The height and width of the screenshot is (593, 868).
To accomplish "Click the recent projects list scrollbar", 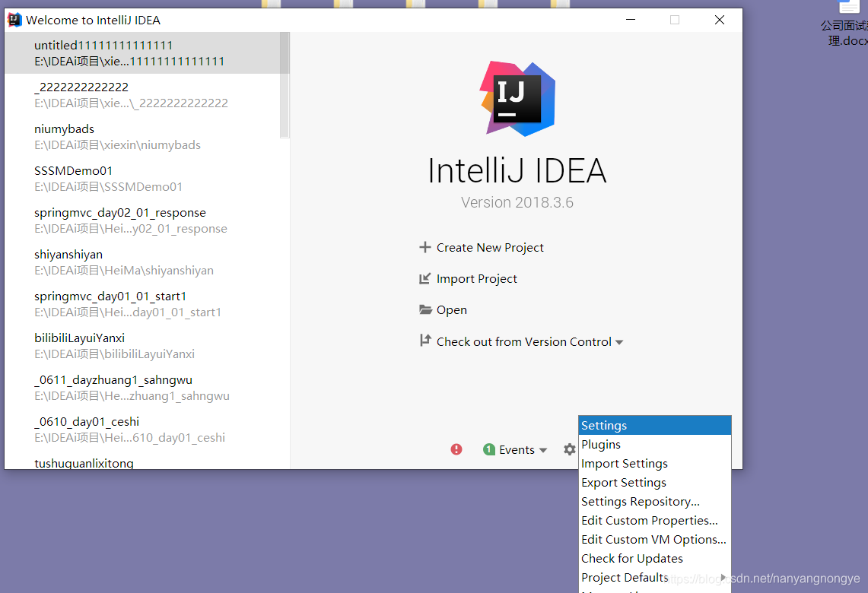I will tap(285, 84).
